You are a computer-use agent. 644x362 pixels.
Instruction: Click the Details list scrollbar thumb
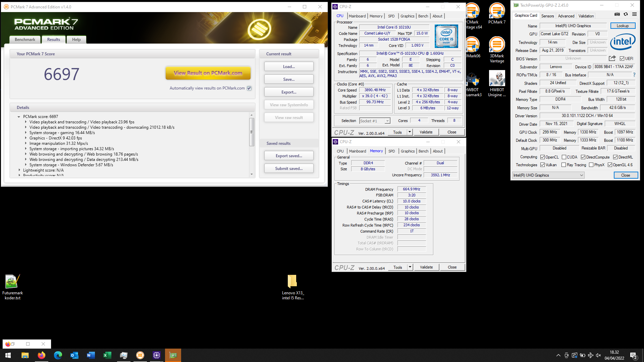[x=252, y=132]
